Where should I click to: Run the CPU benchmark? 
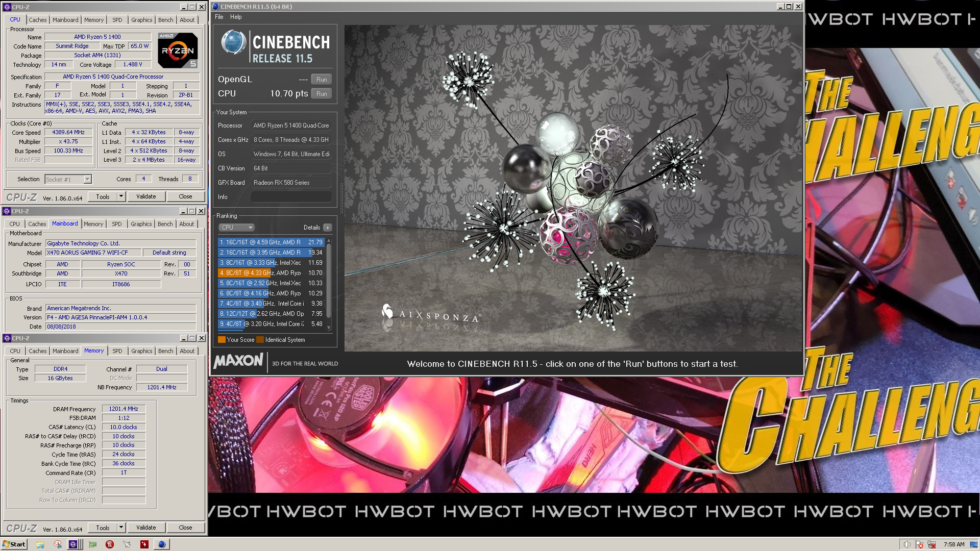pyautogui.click(x=322, y=94)
